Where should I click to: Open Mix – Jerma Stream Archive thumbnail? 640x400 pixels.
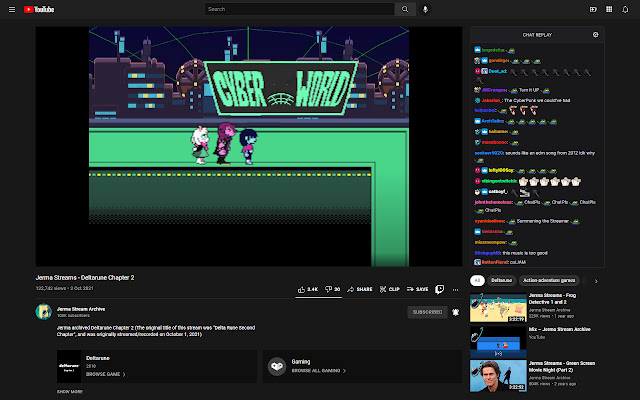click(498, 342)
